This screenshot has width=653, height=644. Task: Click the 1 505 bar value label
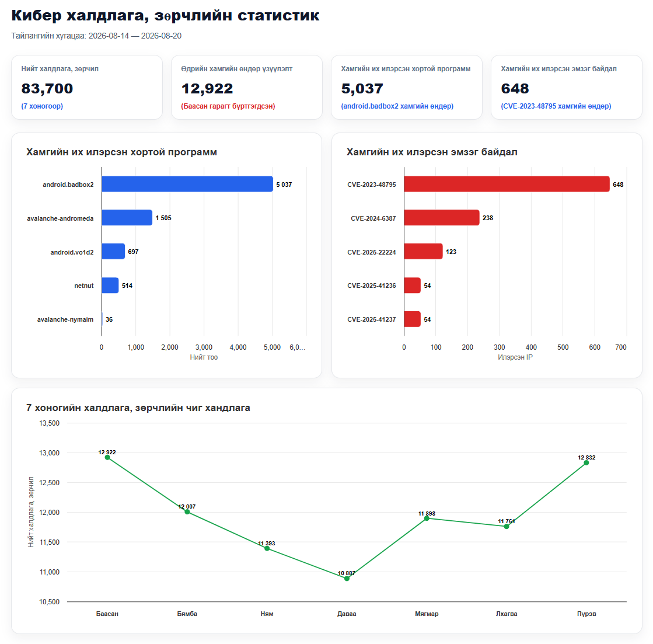pyautogui.click(x=163, y=218)
